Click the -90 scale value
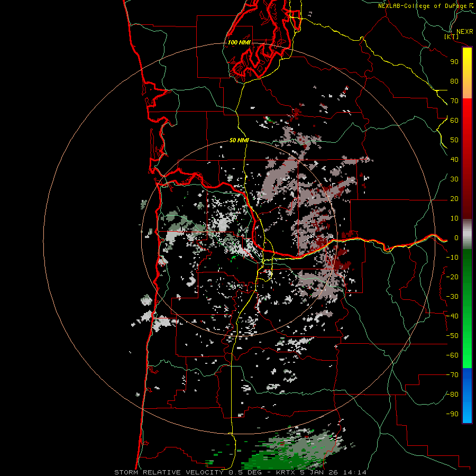 coord(452,414)
